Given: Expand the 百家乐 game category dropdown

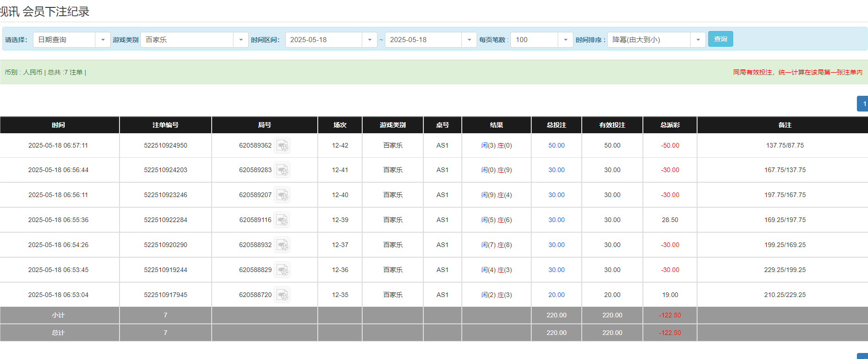Looking at the screenshot, I should [240, 40].
